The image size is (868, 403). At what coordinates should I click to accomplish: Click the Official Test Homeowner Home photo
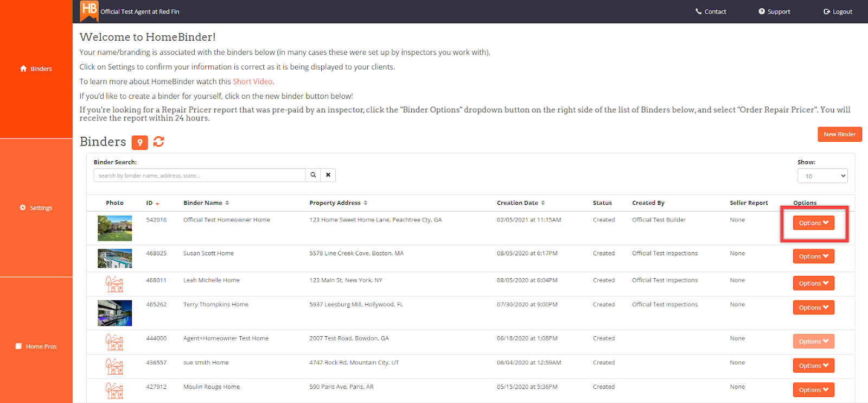(114, 228)
